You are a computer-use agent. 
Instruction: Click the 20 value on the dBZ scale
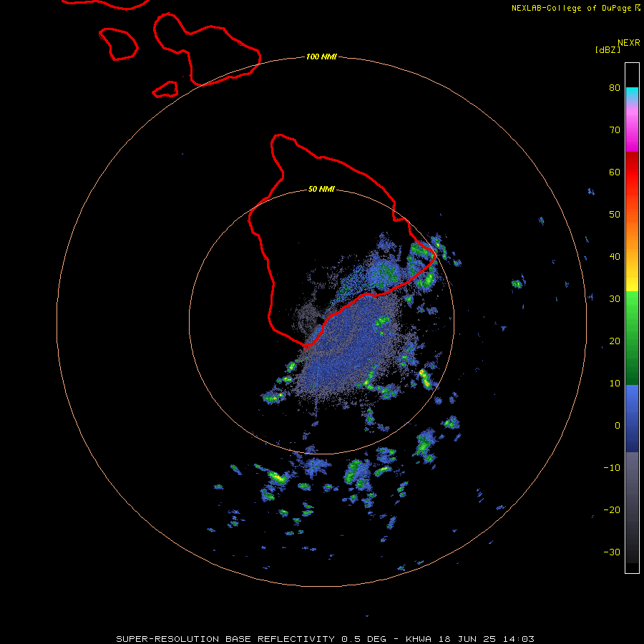tap(615, 341)
